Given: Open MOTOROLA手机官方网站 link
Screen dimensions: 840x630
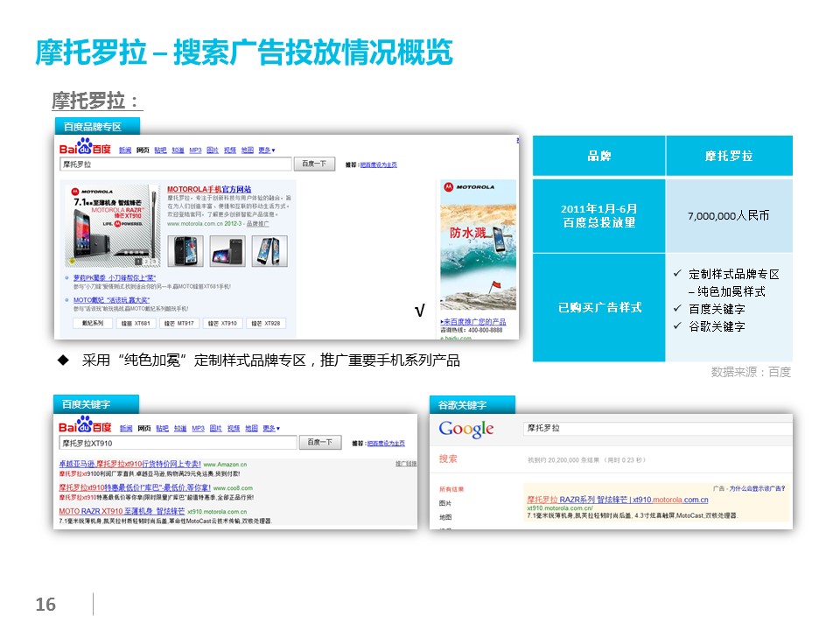Looking at the screenshot, I should point(209,189).
